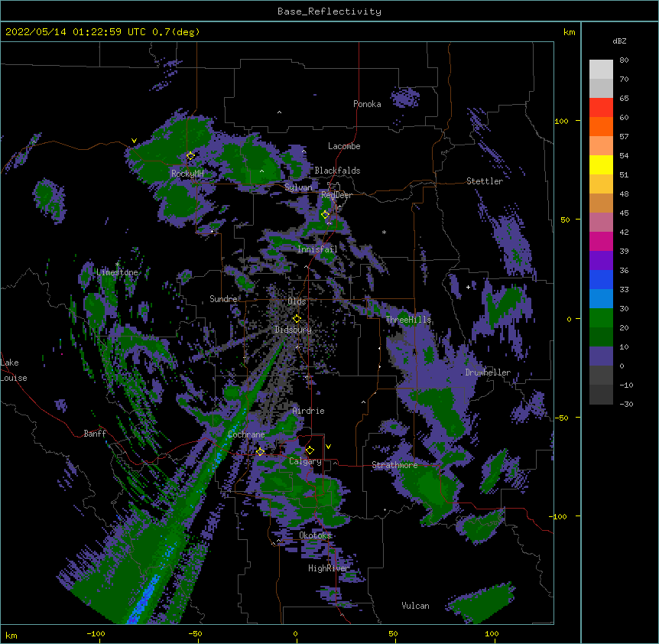Click the ThreeHills city label
659x644 pixels.
[408, 320]
